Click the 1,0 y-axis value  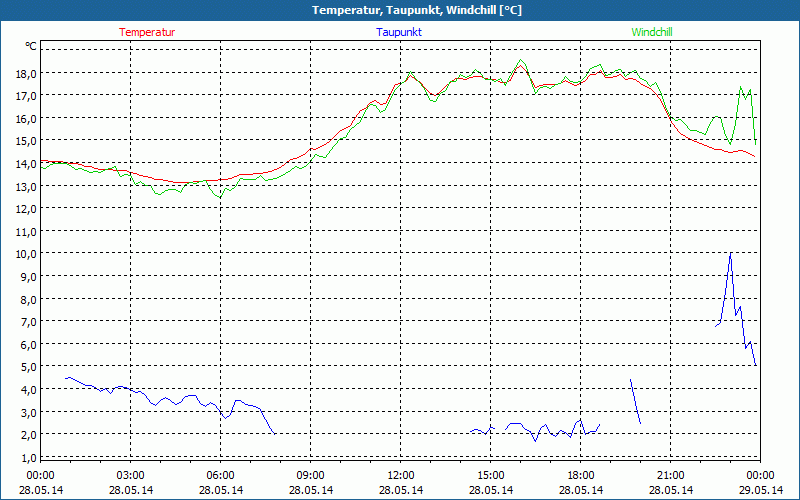coord(28,458)
